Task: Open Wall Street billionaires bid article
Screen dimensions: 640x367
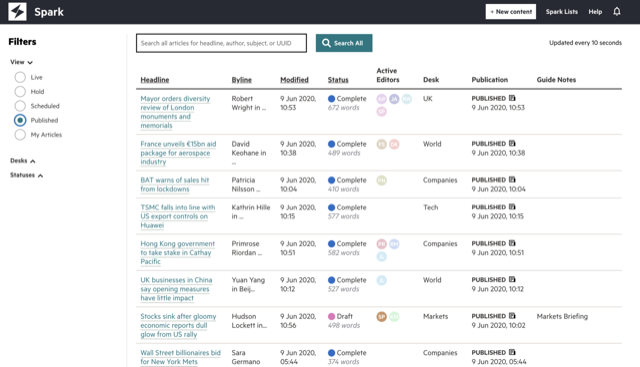Action: 180,357
